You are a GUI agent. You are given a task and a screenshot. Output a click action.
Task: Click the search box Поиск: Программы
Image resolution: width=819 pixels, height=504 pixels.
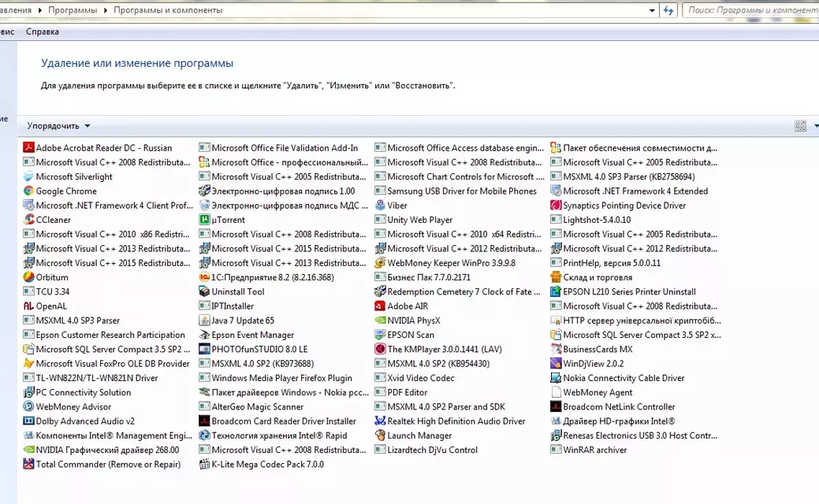coord(750,10)
